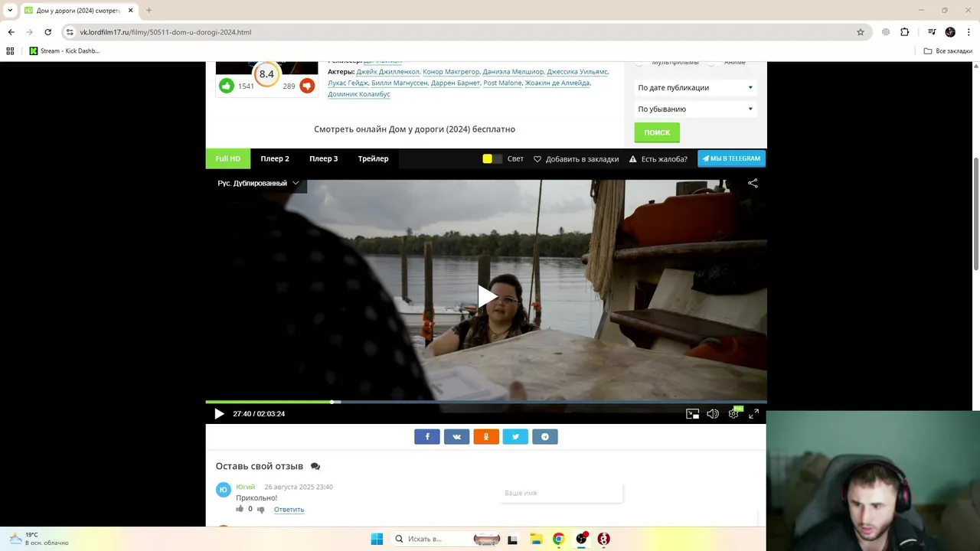980x551 pixels.
Task: Dislike Югий's comment with thumbs-down
Action: (x=261, y=510)
